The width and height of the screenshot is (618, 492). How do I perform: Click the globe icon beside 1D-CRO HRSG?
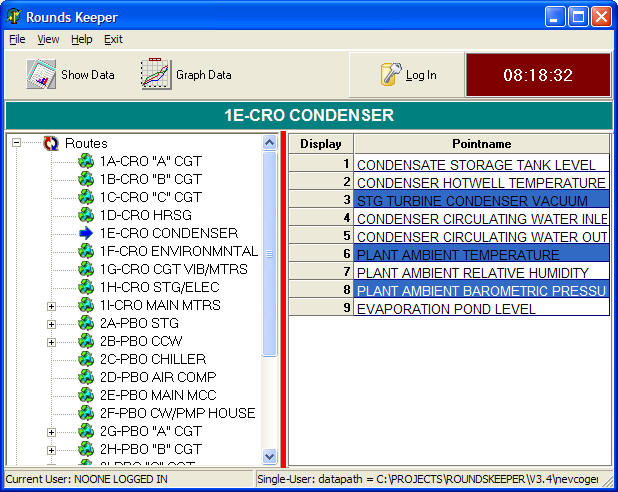86,215
